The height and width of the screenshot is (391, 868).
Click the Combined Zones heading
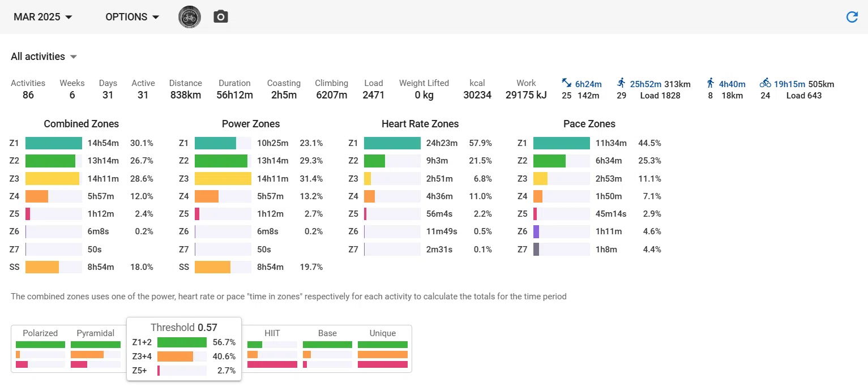tap(82, 124)
